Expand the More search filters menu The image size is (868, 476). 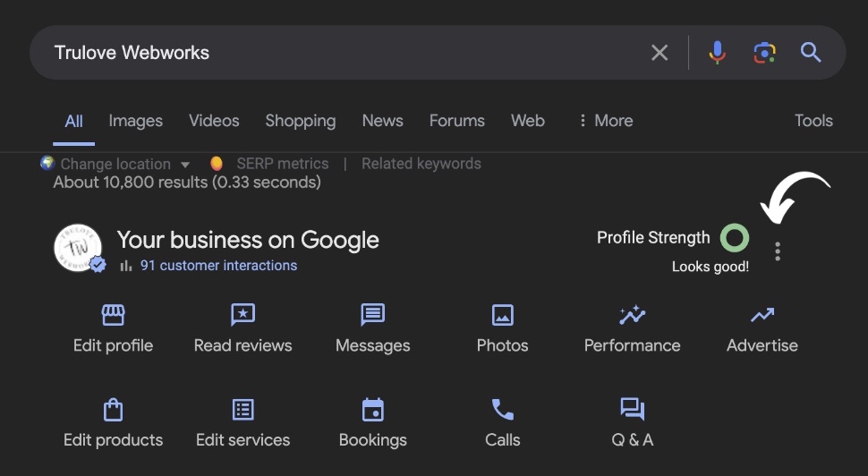[x=606, y=121]
